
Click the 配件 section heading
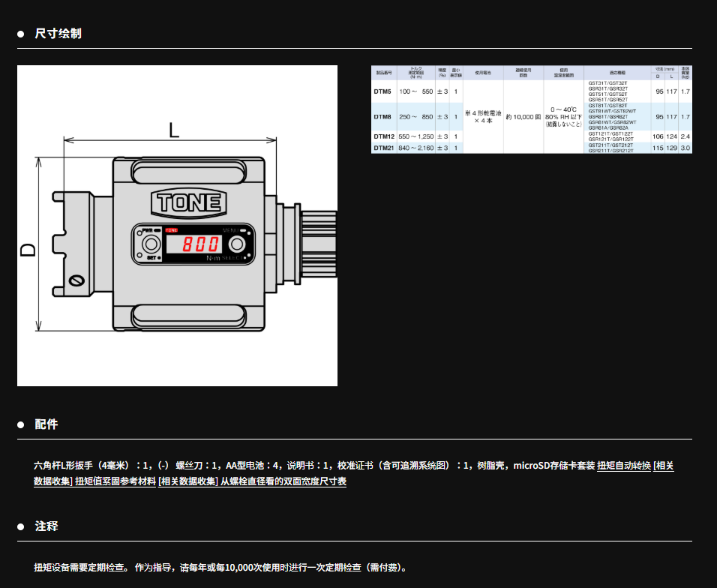(46, 424)
